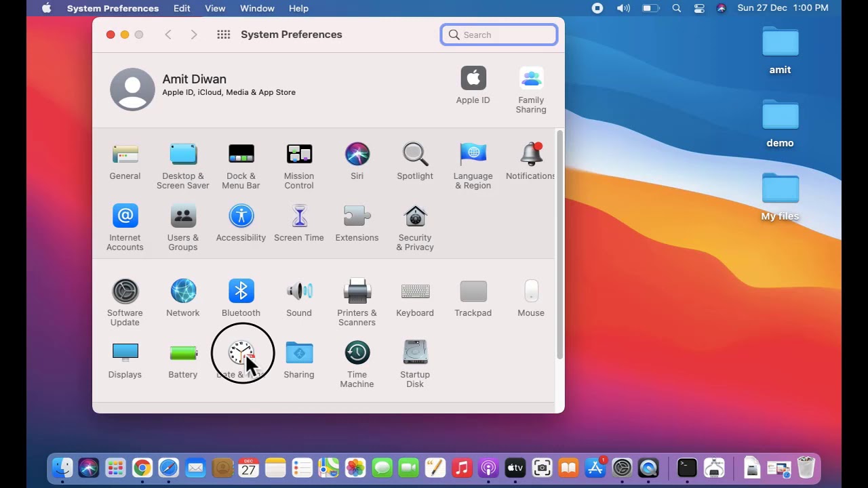Open the Edit menu

click(182, 8)
